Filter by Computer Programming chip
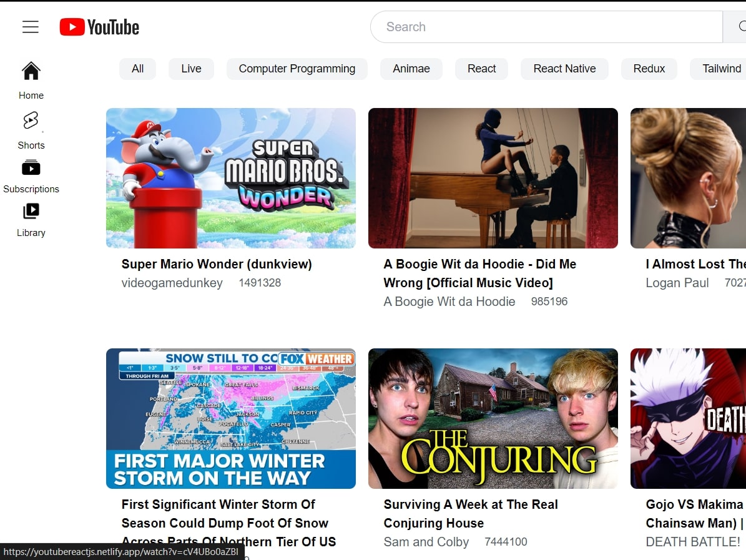 [297, 69]
